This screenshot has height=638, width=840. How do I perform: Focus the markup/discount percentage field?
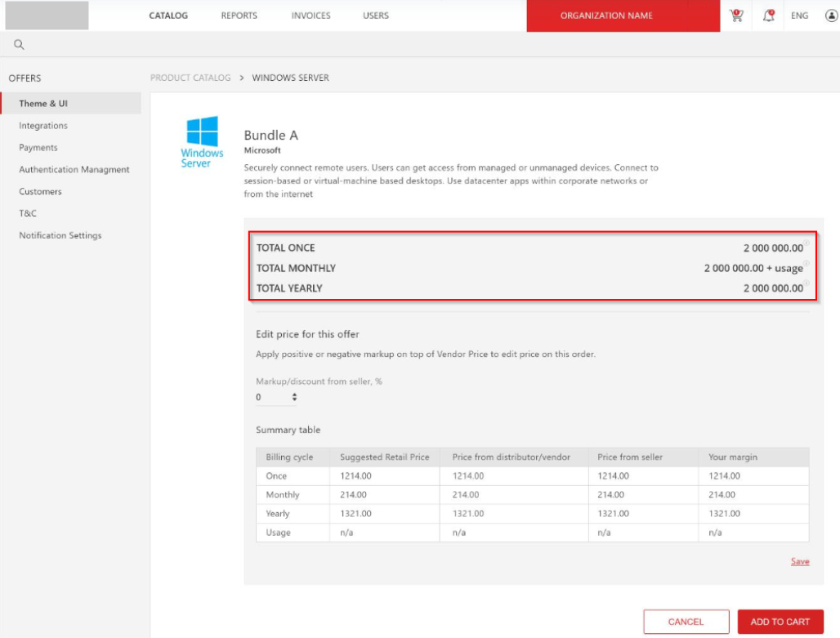(x=276, y=397)
